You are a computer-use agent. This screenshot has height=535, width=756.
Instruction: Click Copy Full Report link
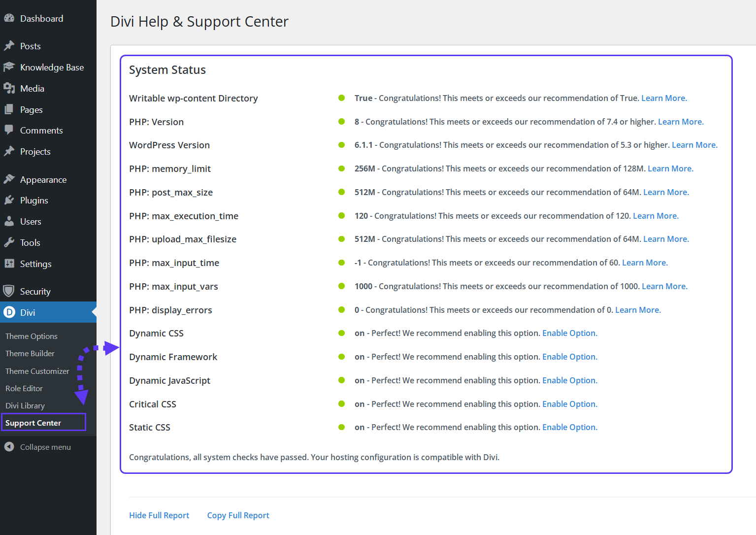238,515
